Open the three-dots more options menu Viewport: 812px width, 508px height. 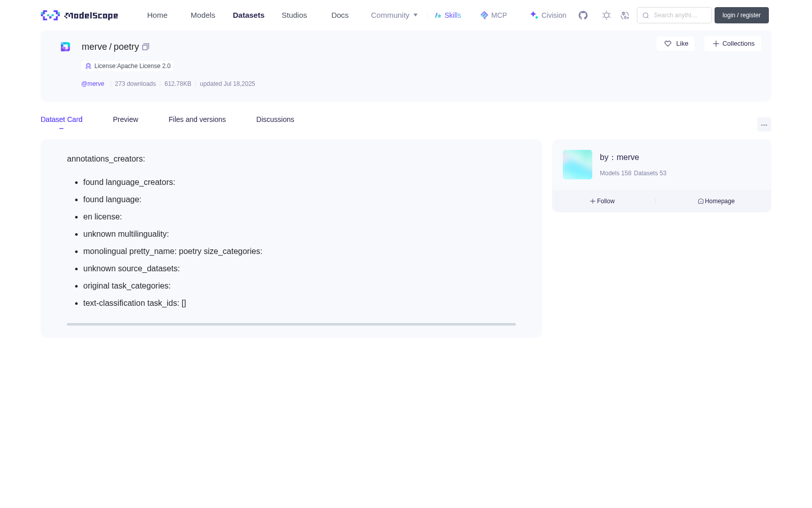pos(764,125)
